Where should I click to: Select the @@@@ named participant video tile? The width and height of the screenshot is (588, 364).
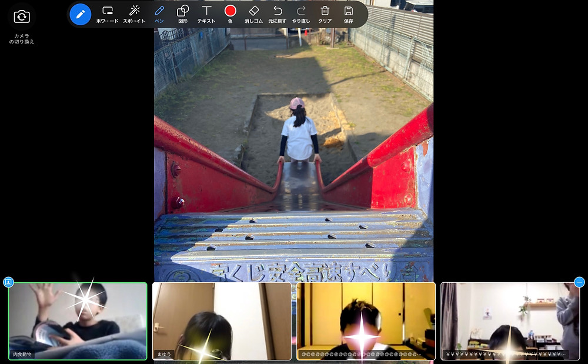tap(366, 321)
